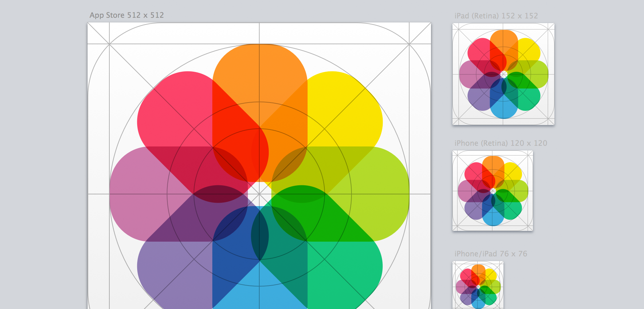The image size is (644, 309).
Task: Select the iPhone (Retina) 120 x 120 icon preview
Action: point(493,191)
